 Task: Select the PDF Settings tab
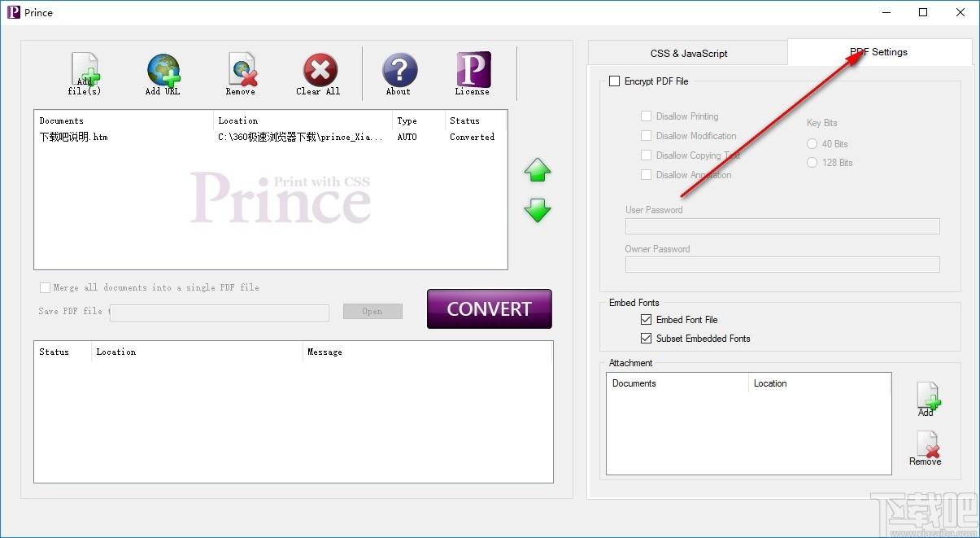pos(880,52)
